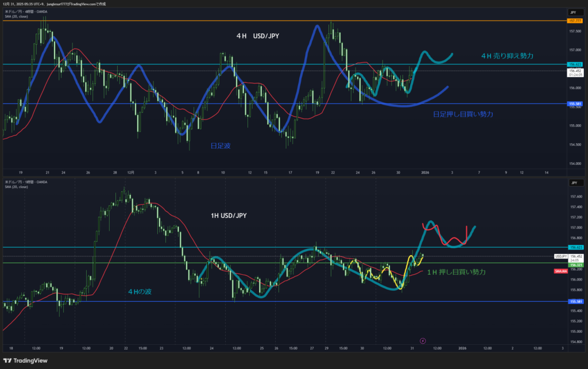Open the JPY currency selector on 4H chart
Image resolution: width=588 pixels, height=369 pixels.
tap(572, 12)
